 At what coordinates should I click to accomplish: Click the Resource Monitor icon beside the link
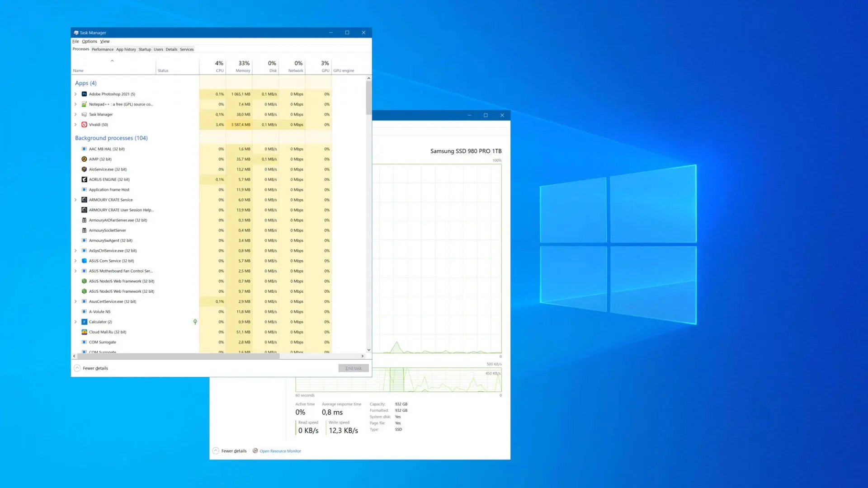[x=255, y=451]
